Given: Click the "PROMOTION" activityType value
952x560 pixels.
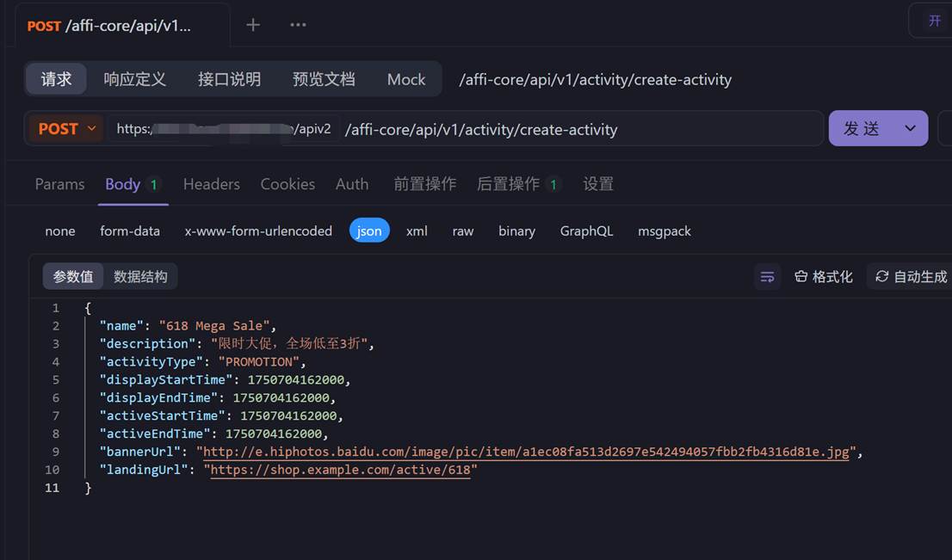Looking at the screenshot, I should pos(258,361).
